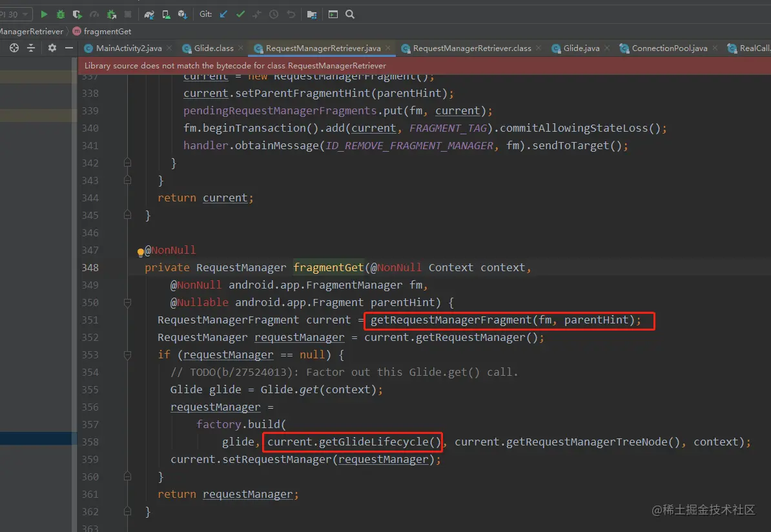
Task: Hide the project panel with the minus icon
Action: 69,48
